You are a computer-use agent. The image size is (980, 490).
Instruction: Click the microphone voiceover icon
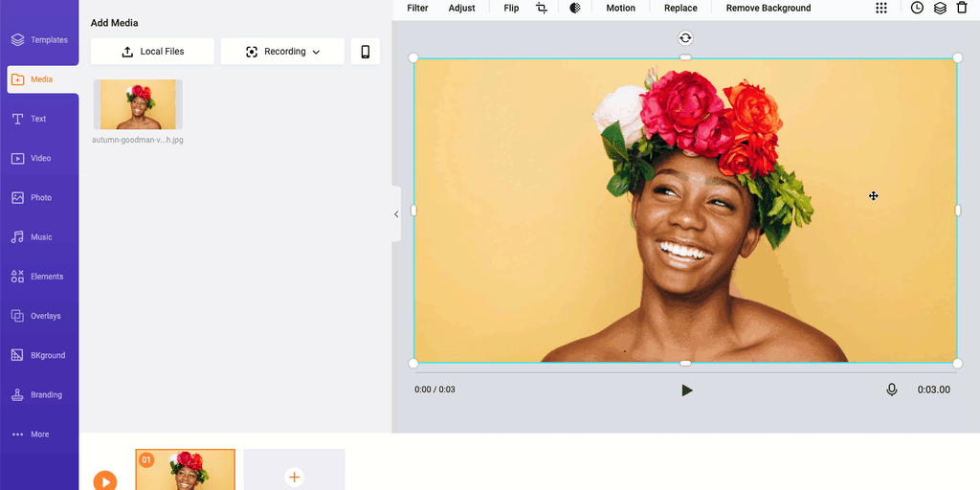click(x=892, y=390)
